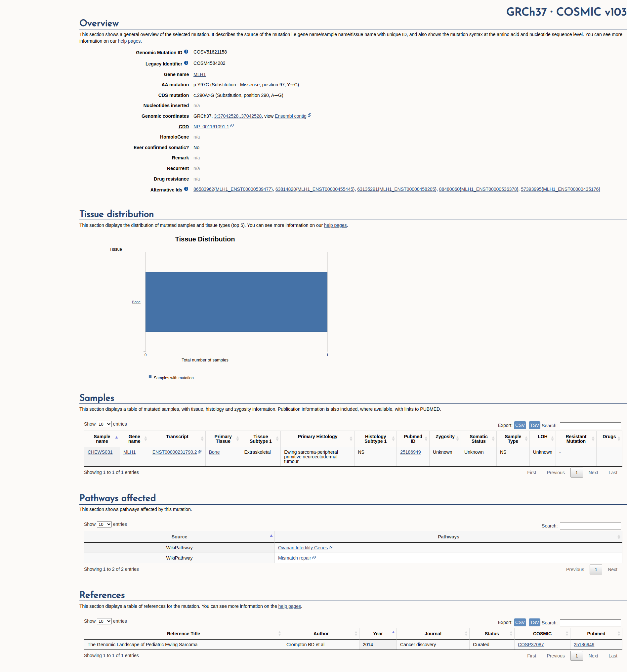Click external link icon after Ensembl contig
This screenshot has height=672, width=627.
[310, 115]
